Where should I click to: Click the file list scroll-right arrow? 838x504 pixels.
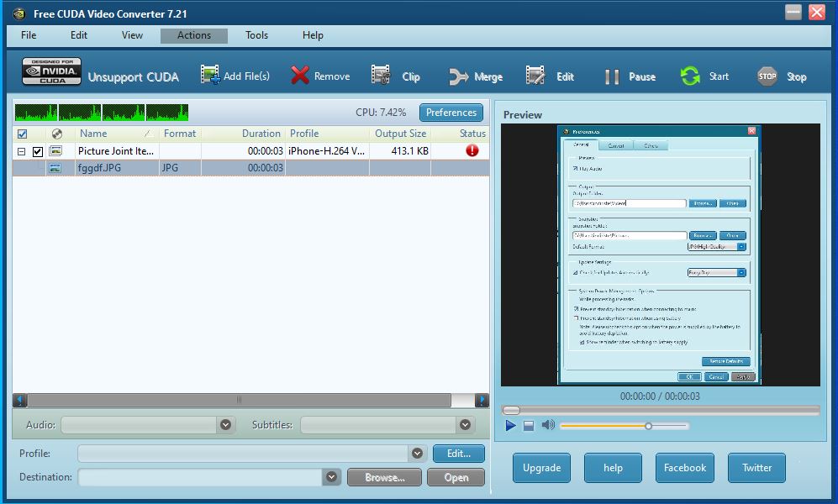click(x=482, y=400)
